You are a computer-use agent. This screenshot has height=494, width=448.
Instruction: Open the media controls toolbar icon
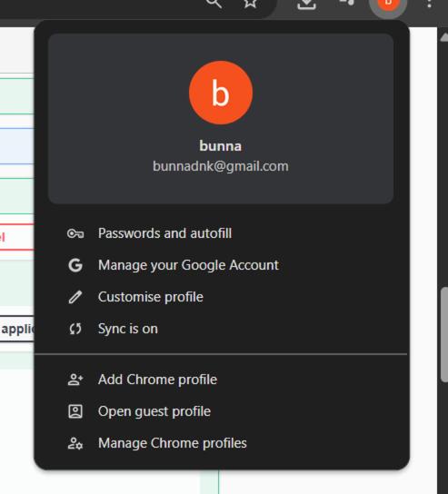pos(346,3)
